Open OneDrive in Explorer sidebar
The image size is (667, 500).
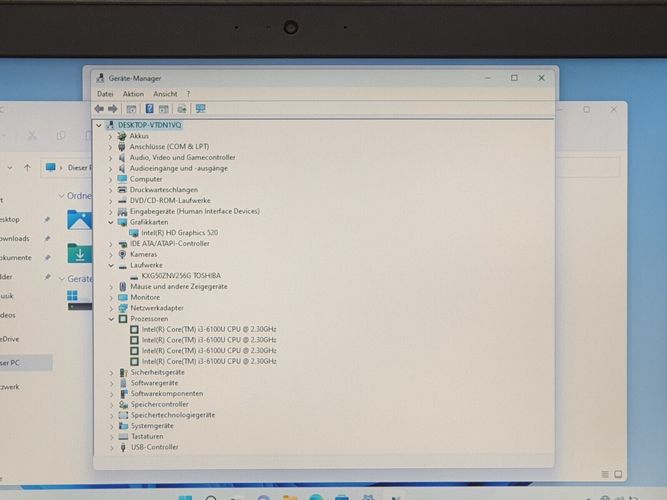click(x=9, y=339)
